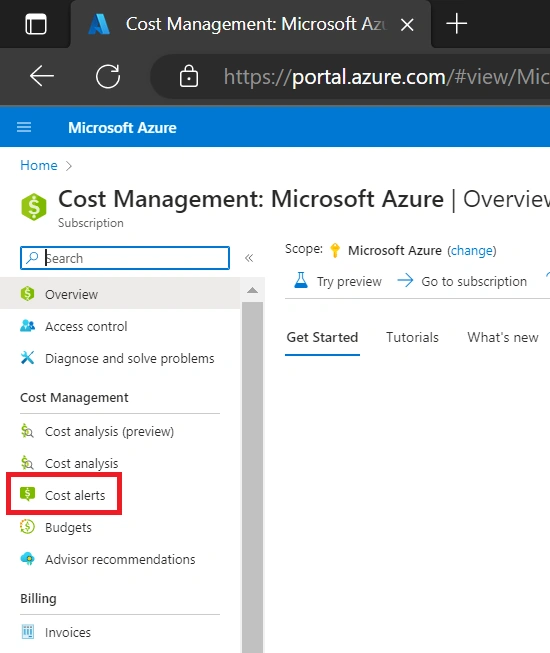Switch to the Get Started tab
Screen dimensions: 550x653
point(322,337)
